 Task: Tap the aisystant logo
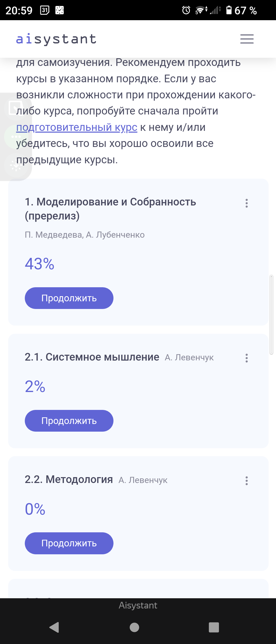coord(56,39)
